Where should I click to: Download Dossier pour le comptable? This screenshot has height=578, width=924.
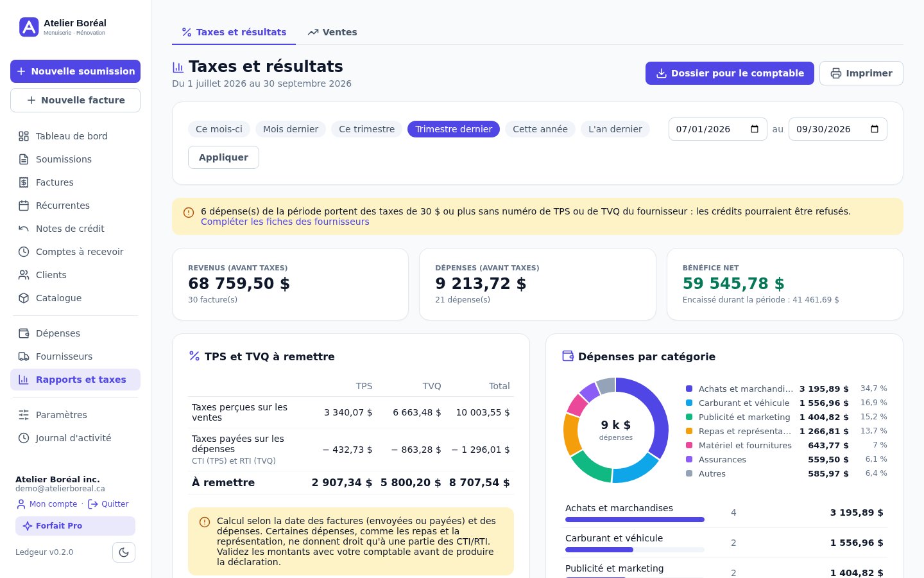click(x=730, y=73)
